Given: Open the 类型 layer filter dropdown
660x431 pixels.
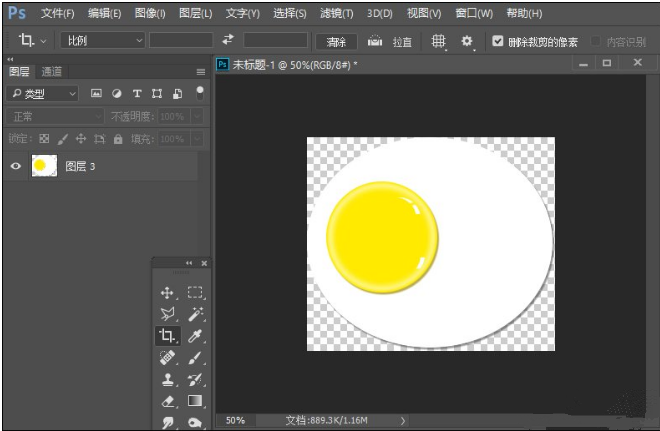Looking at the screenshot, I should (43, 93).
